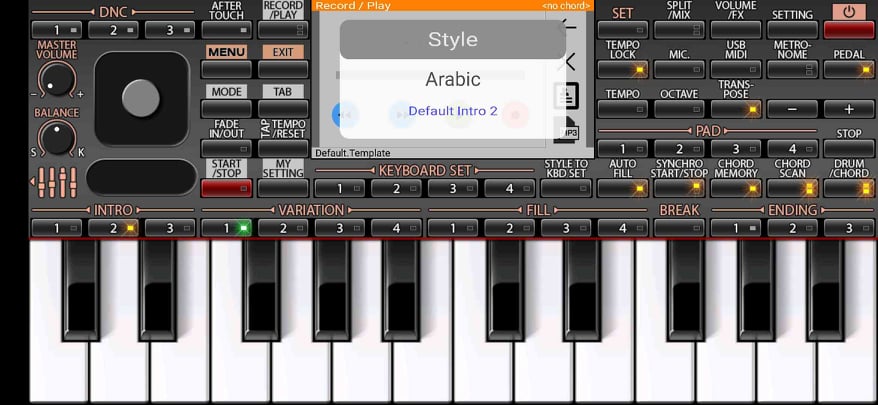This screenshot has width=878, height=405.
Task: Open My Setting button
Action: [x=283, y=188]
